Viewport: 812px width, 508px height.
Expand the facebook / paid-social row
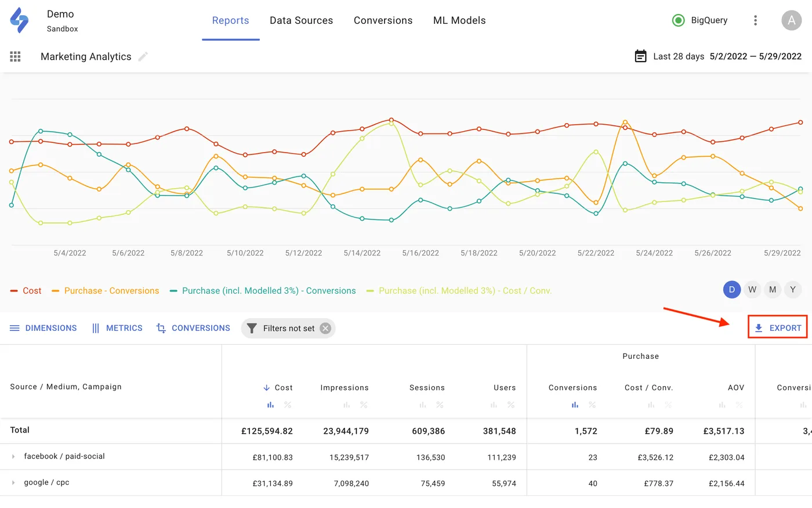point(13,457)
